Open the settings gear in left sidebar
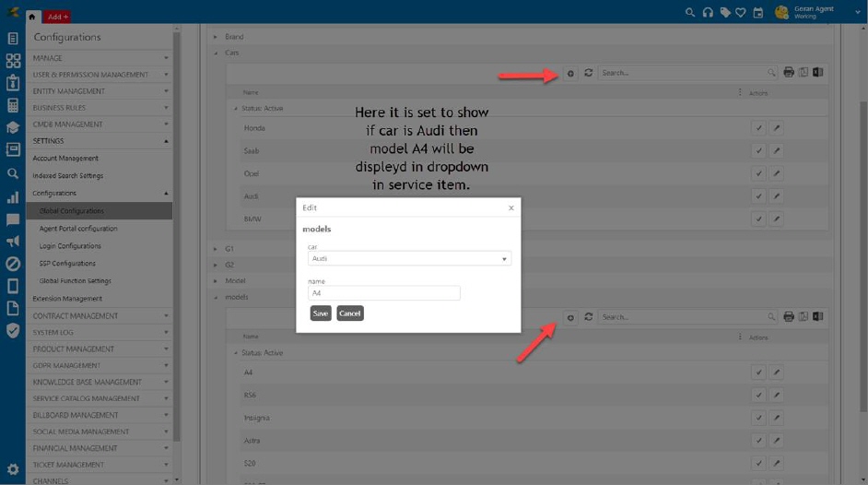This screenshot has height=485, width=868. coord(13,469)
